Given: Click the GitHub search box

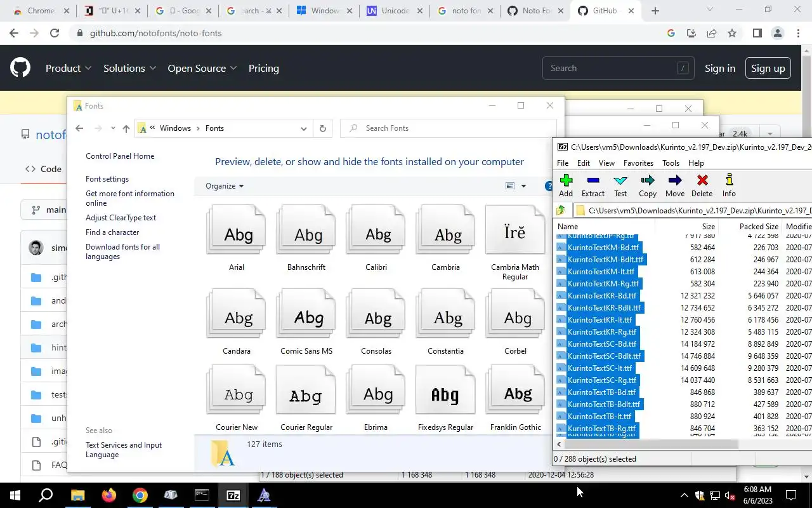Looking at the screenshot, I should point(618,68).
